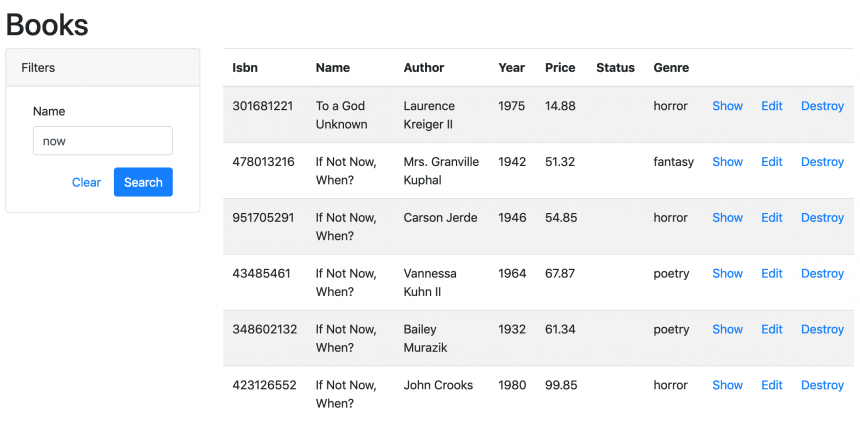Destroy the book with ISBN 43485461

822,274
